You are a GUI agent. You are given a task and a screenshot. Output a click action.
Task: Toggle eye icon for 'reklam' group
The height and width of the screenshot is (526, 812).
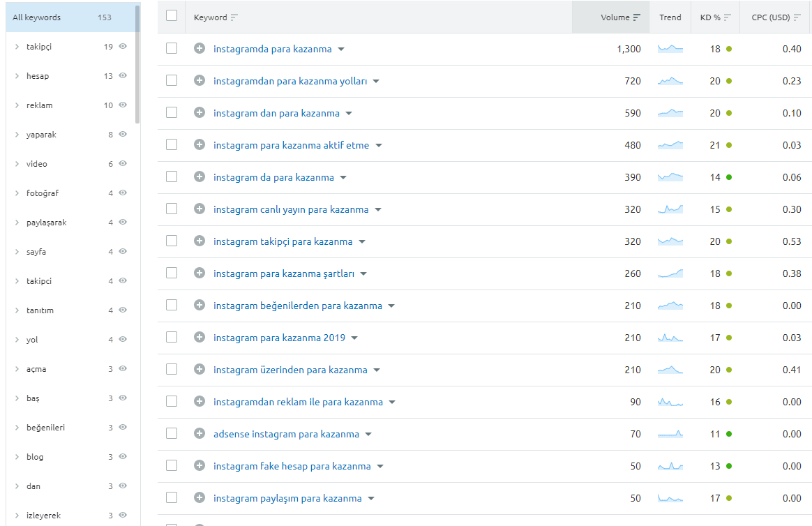click(123, 105)
